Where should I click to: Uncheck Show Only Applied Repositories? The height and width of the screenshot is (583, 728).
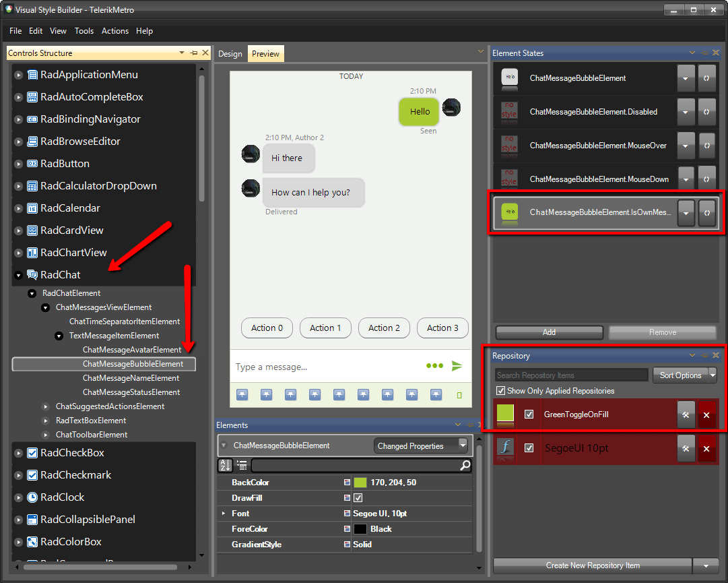tap(500, 391)
